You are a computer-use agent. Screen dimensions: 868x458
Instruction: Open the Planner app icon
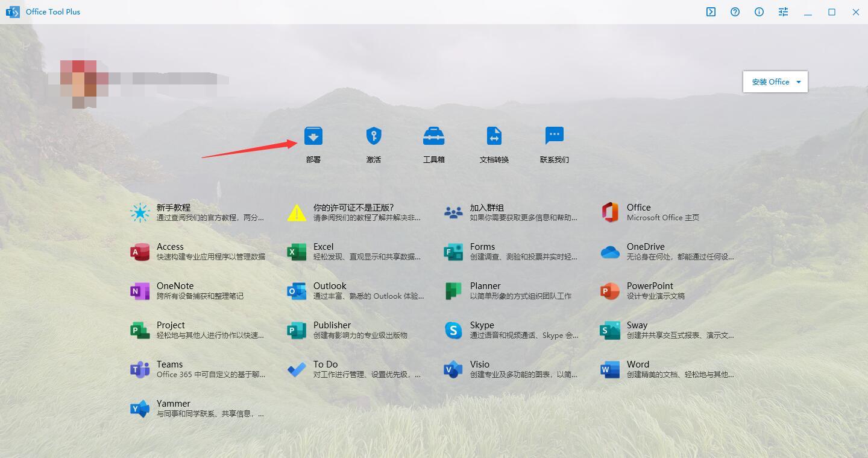(x=453, y=291)
